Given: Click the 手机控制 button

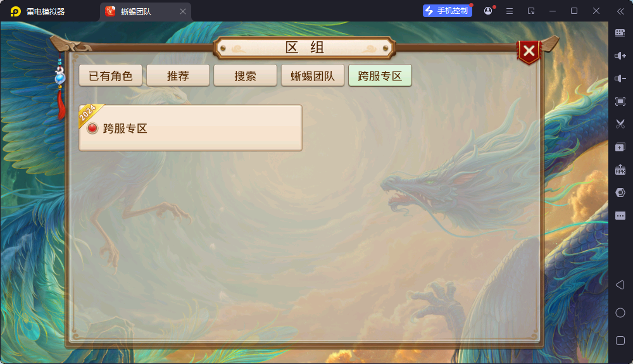Looking at the screenshot, I should 448,11.
